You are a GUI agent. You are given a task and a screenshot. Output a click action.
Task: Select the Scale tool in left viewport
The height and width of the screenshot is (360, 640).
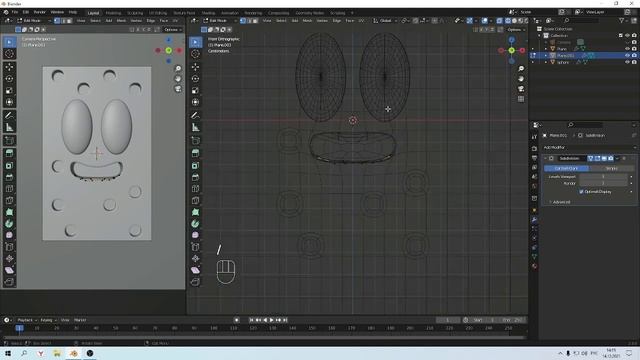tap(9, 91)
